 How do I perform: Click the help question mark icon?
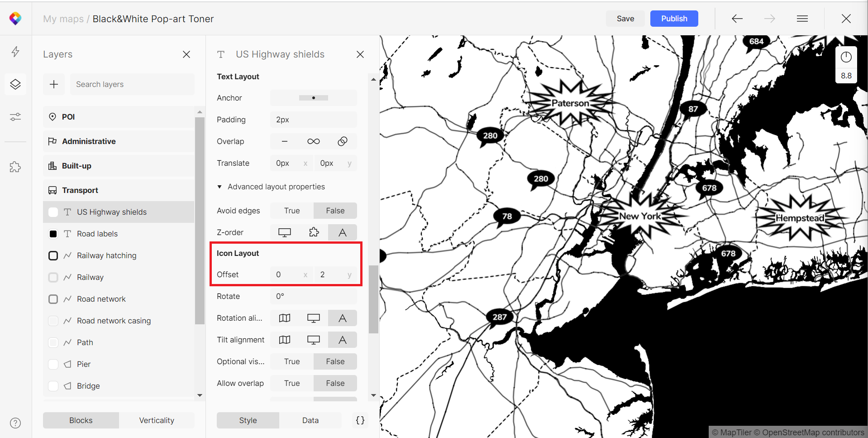15,423
